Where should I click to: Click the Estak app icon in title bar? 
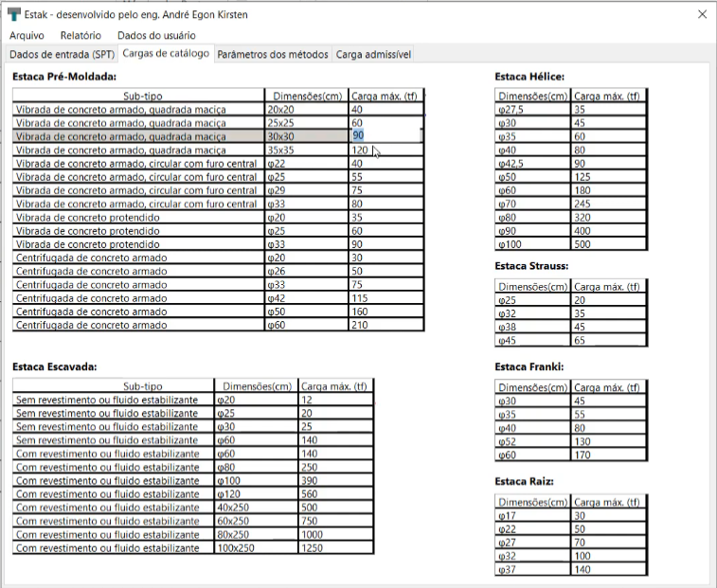coord(14,14)
